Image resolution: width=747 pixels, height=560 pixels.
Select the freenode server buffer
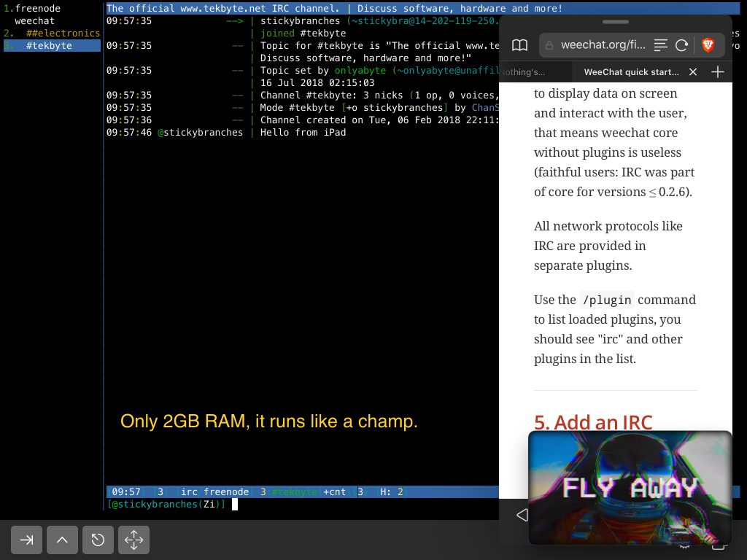37,9
